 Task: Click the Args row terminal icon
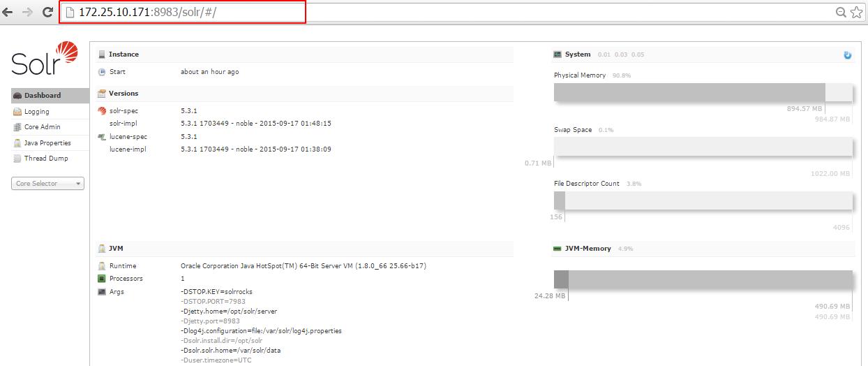[x=102, y=292]
